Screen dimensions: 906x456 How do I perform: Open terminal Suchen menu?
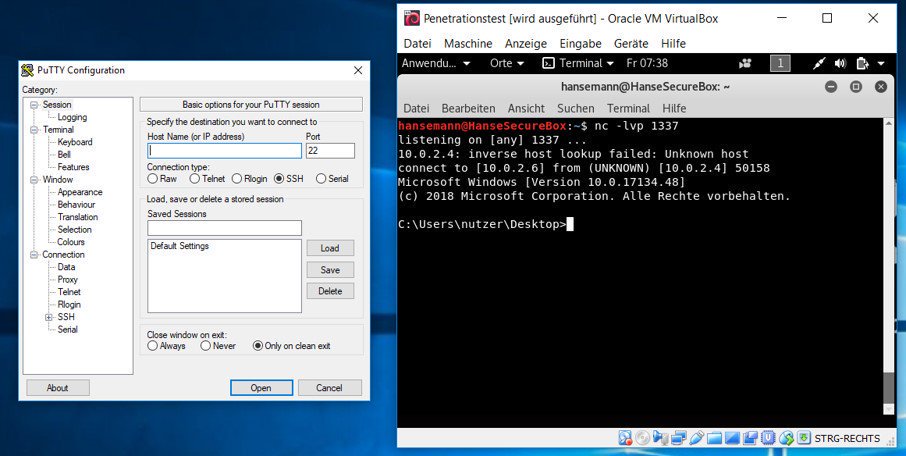click(x=575, y=109)
